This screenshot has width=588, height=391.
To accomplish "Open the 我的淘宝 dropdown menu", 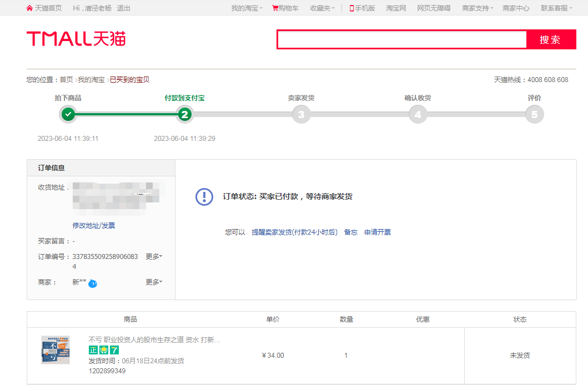I will [x=247, y=8].
